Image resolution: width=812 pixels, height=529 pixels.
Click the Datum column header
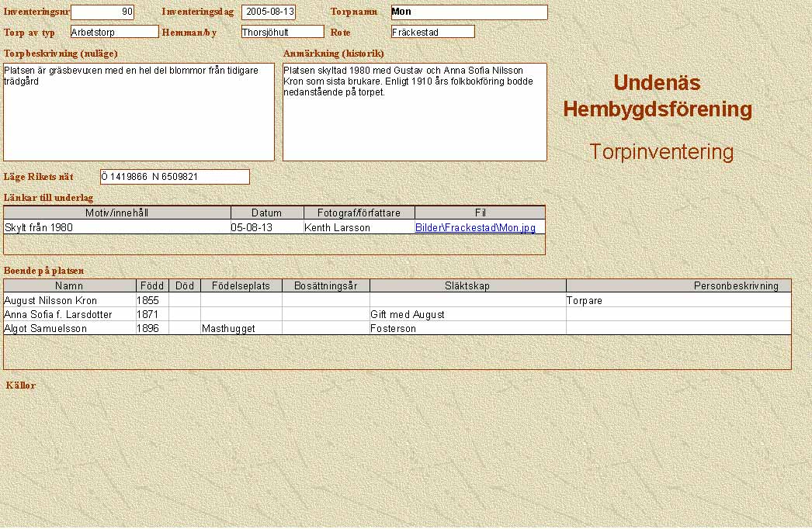267,213
